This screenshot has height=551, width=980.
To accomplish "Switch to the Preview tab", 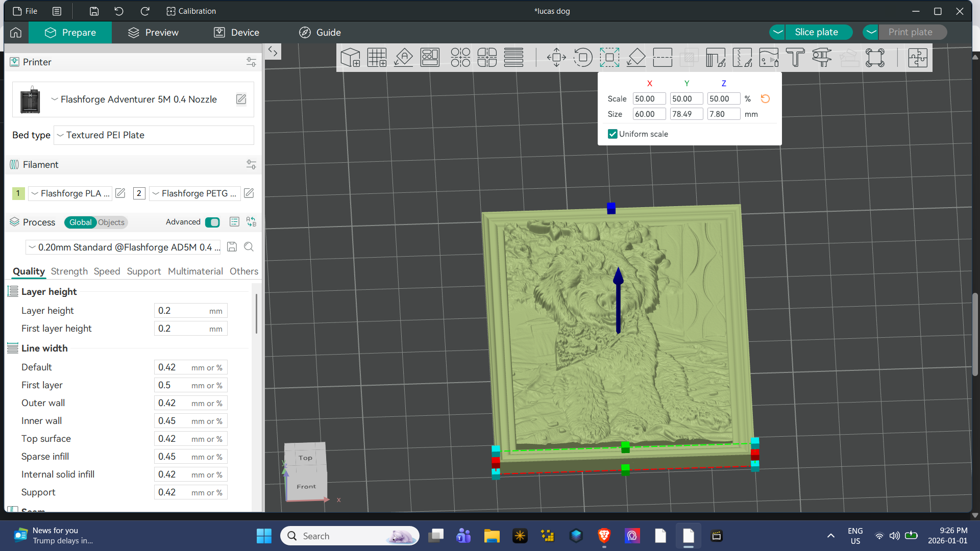I will (x=153, y=33).
